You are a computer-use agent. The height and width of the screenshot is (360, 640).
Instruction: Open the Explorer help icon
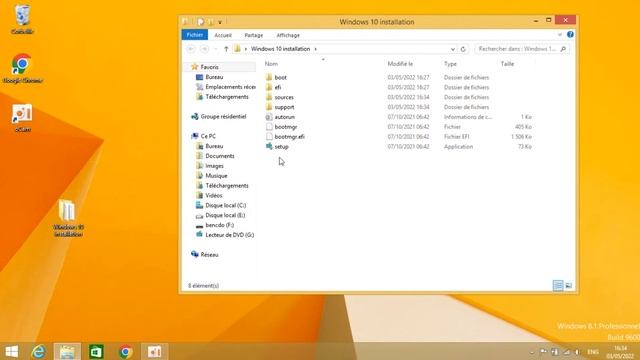coord(570,35)
